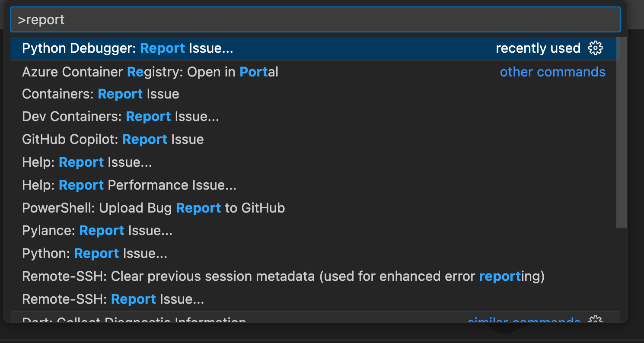644x343 pixels.
Task: Run GitHub Copilot: Report Issue
Action: click(113, 140)
